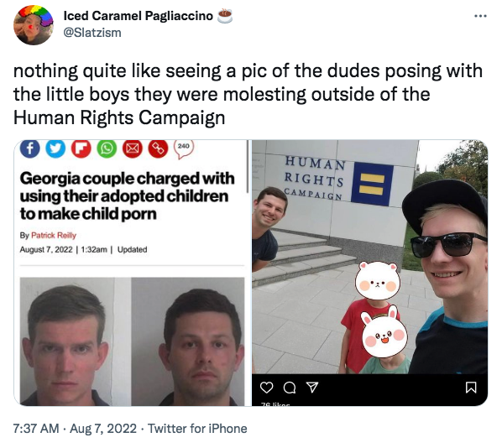
Task: Open the news article screenshot image
Action: click(132, 273)
